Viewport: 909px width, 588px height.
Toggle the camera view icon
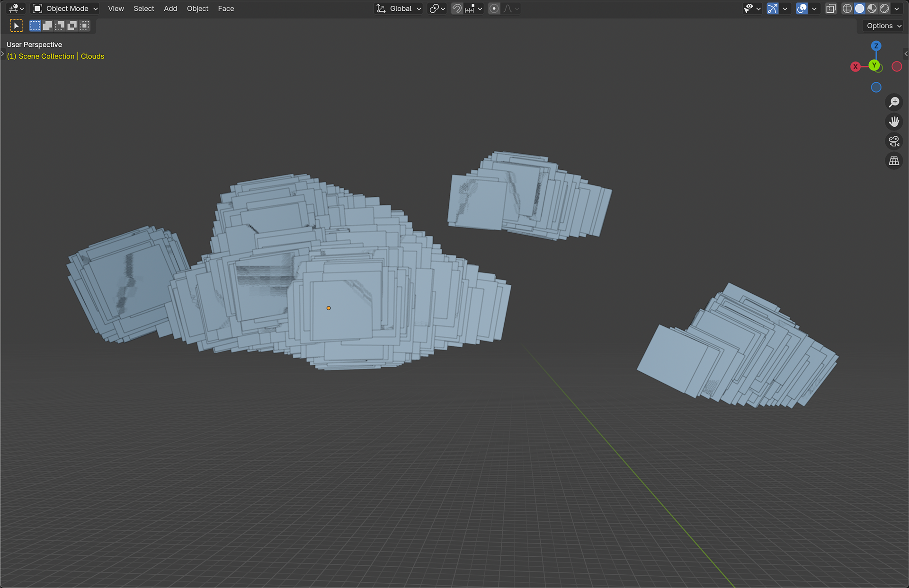coord(894,141)
